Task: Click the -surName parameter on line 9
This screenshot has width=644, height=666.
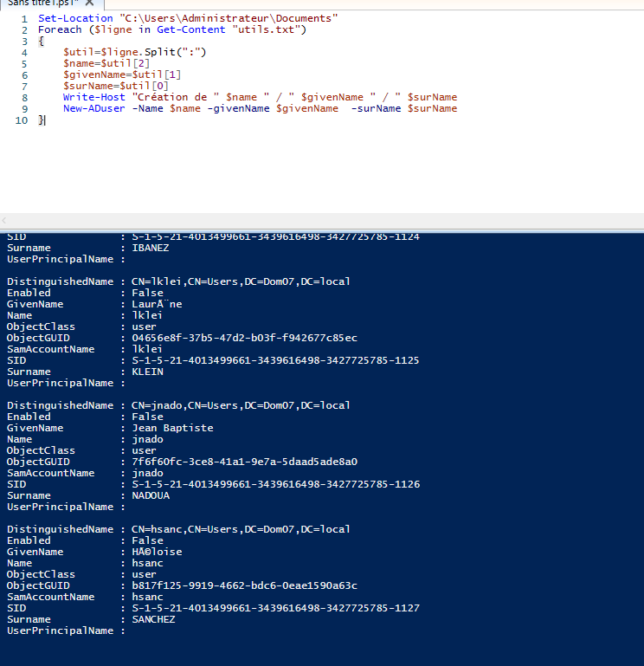Action: coord(376,109)
